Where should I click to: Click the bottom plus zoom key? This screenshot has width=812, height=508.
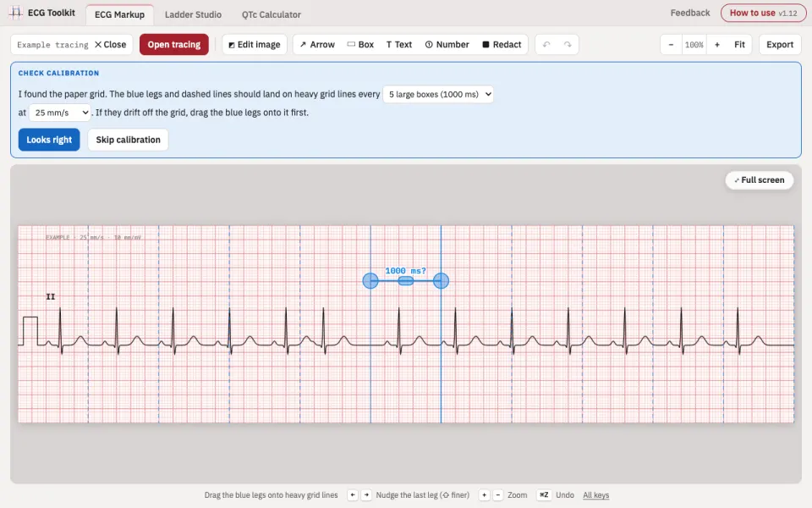(484, 495)
